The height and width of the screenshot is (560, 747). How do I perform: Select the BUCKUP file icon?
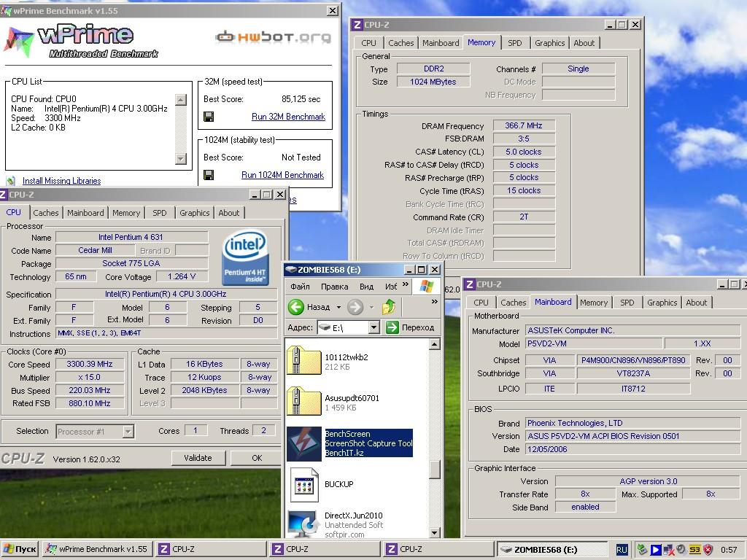pyautogui.click(x=304, y=485)
